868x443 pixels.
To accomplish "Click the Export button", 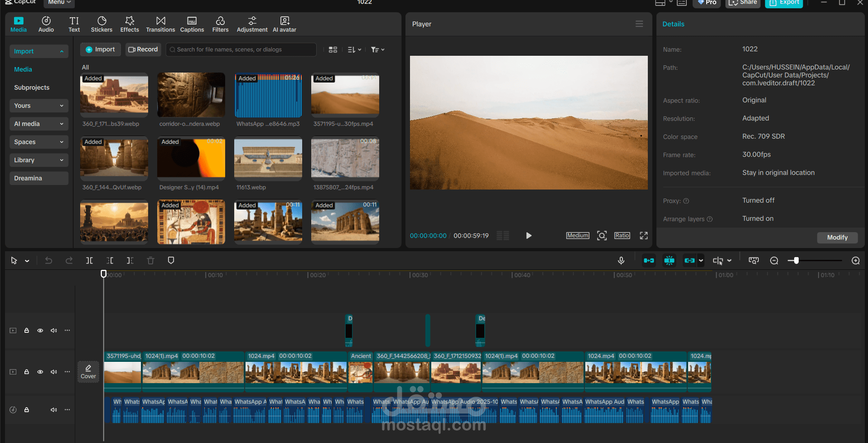I will [784, 3].
